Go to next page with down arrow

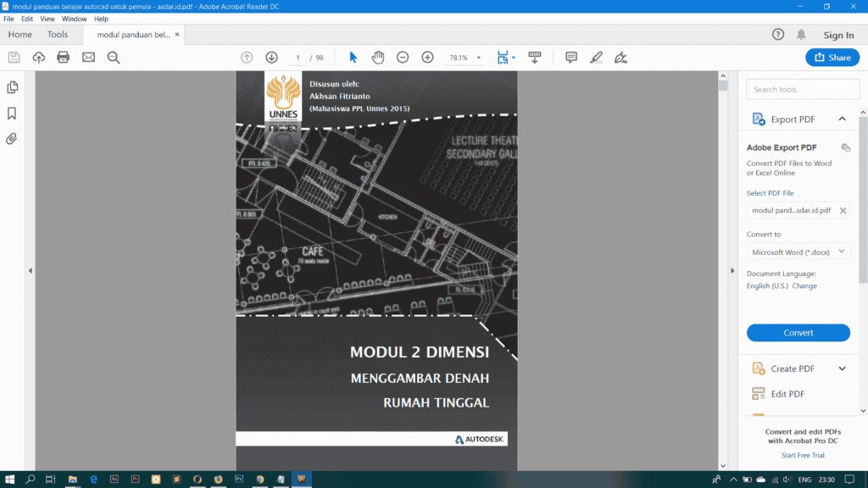(271, 57)
